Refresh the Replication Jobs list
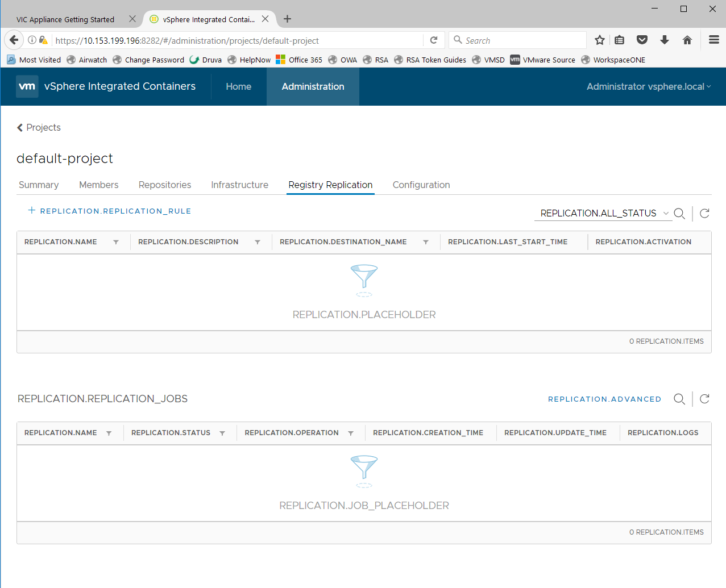Viewport: 726px width, 588px height. pos(704,399)
